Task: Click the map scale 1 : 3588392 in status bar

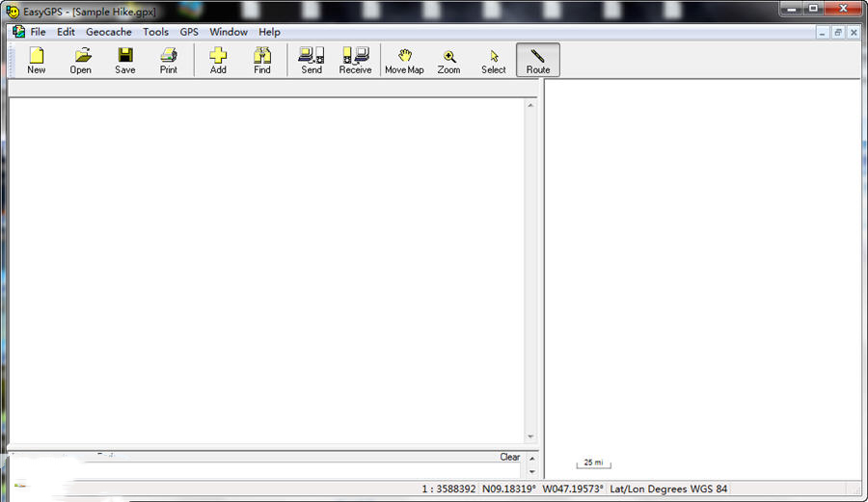Action: (448, 489)
